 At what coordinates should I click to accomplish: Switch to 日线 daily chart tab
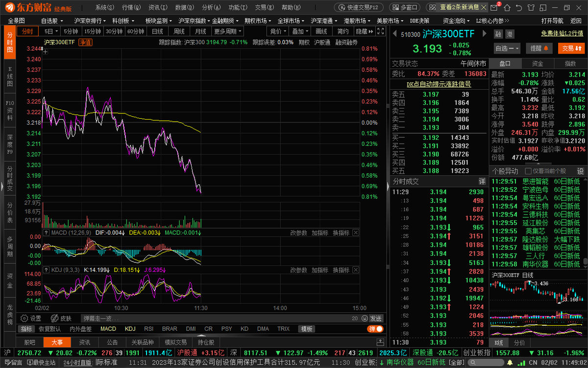(x=157, y=31)
